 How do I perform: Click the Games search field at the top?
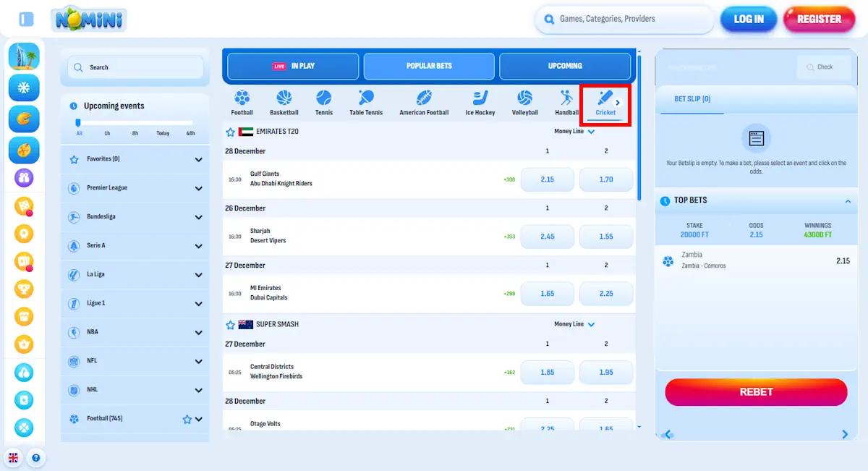(x=624, y=20)
